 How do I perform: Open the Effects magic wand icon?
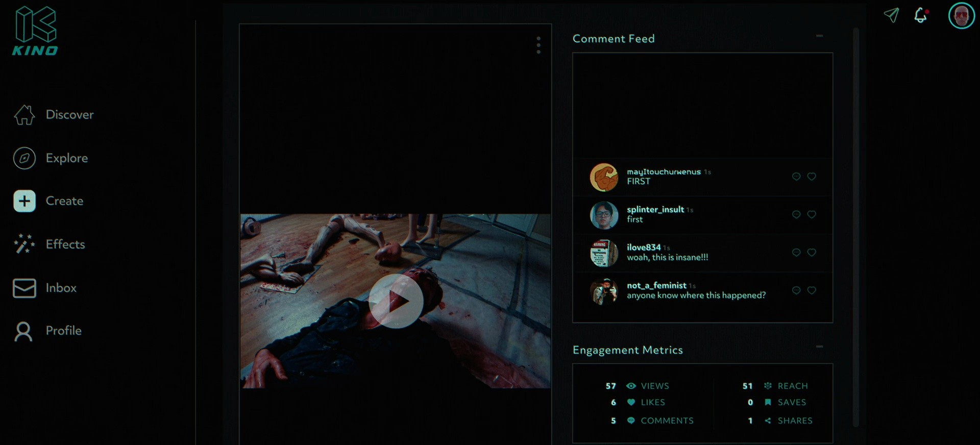click(24, 244)
